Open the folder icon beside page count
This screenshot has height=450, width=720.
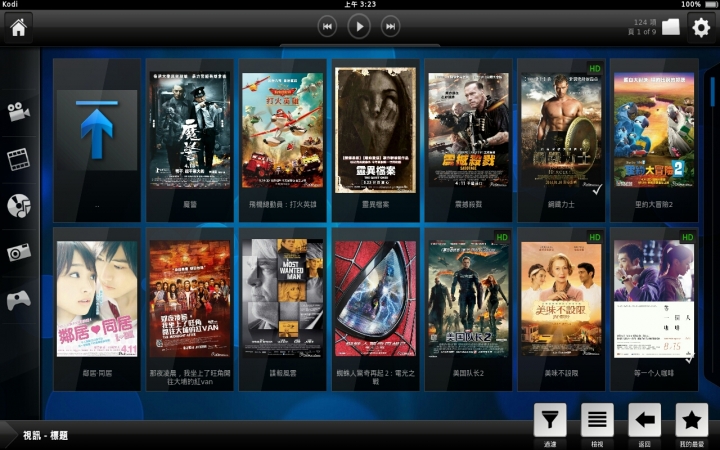click(670, 27)
